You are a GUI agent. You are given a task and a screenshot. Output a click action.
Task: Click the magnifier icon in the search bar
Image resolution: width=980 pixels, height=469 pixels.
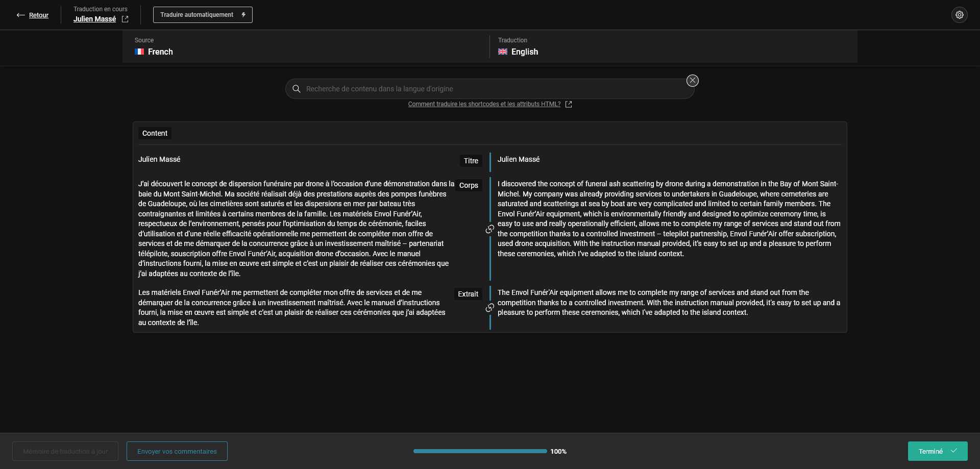(296, 89)
